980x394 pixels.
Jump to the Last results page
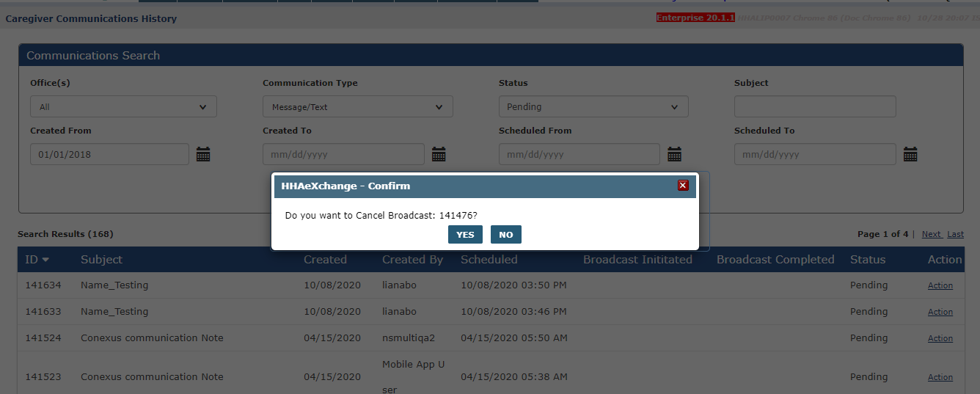[x=955, y=234]
